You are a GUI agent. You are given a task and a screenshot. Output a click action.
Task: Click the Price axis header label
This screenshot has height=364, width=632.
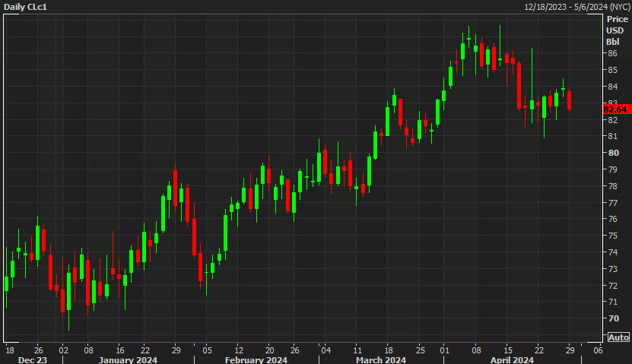coord(616,19)
